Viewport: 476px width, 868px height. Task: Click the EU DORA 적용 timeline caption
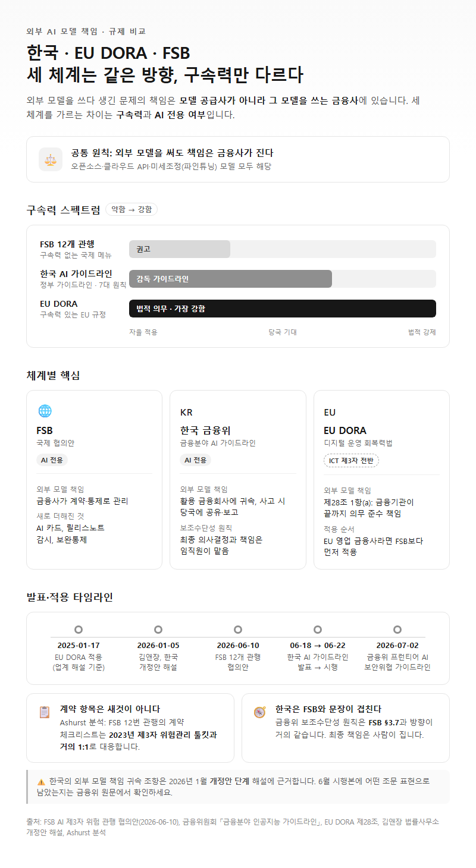click(79, 662)
